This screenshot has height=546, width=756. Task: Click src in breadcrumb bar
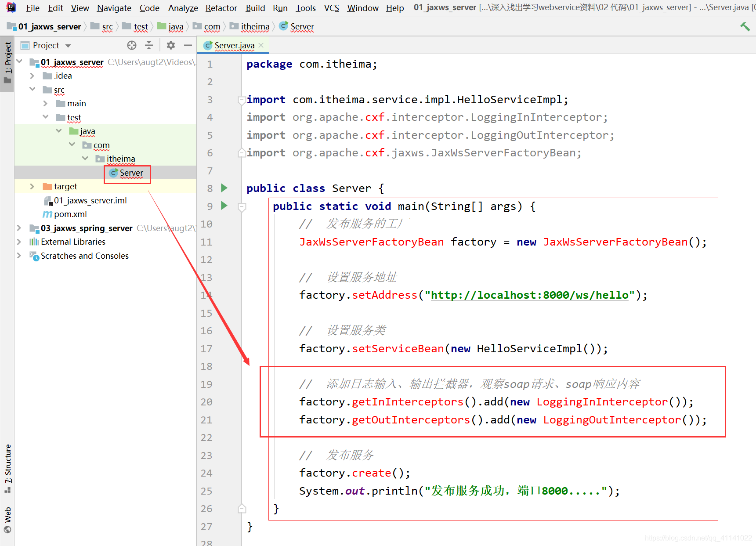[107, 27]
